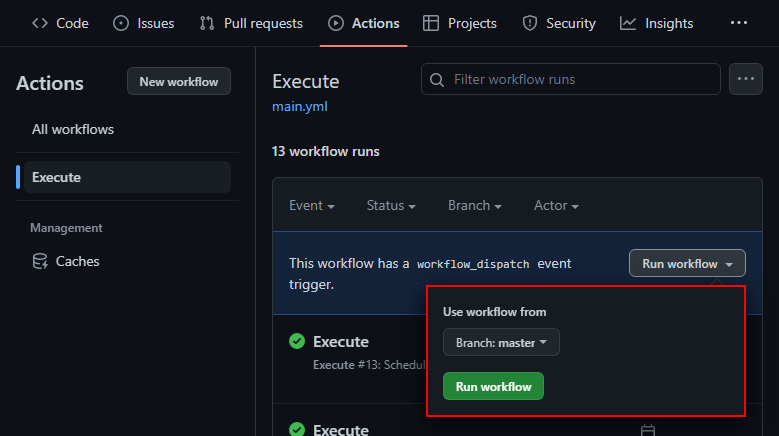Expand the Status filter dropdown
779x436 pixels.
tap(391, 206)
